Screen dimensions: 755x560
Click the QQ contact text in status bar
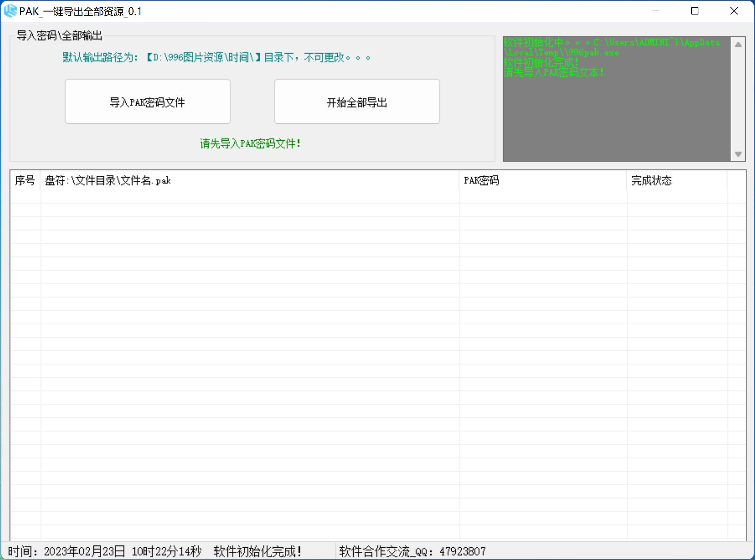click(x=412, y=551)
